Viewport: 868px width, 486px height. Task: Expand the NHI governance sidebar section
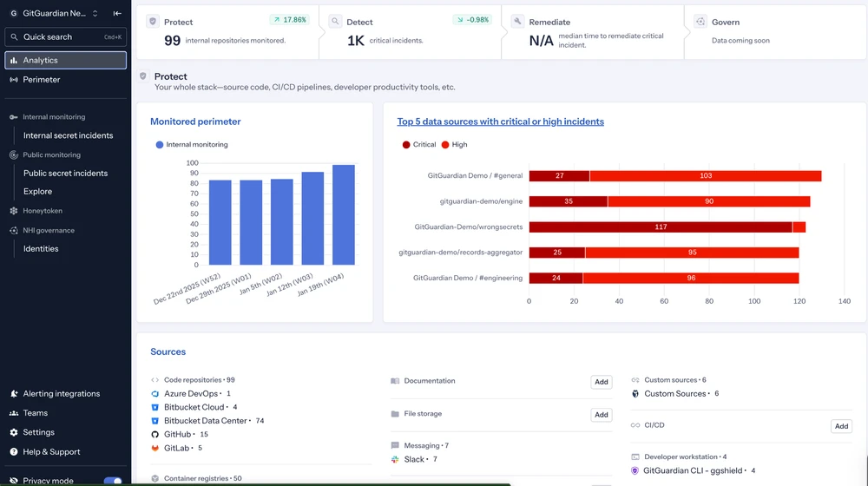[48, 231]
